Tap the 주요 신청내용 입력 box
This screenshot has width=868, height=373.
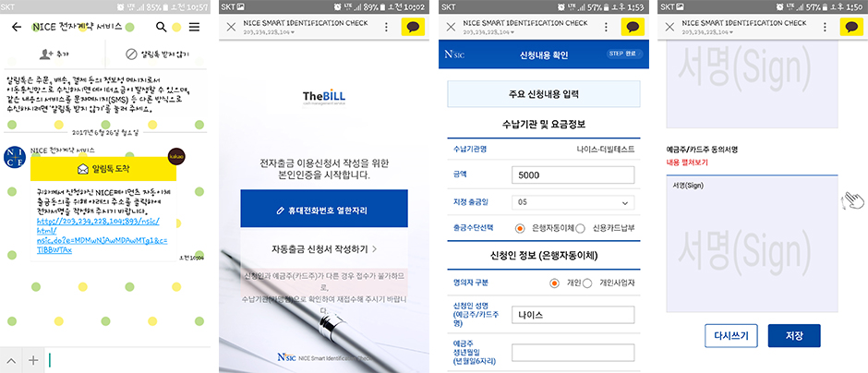pyautogui.click(x=544, y=93)
